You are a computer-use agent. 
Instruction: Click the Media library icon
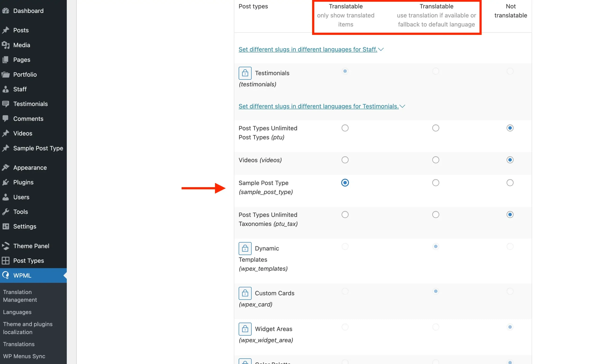(6, 45)
